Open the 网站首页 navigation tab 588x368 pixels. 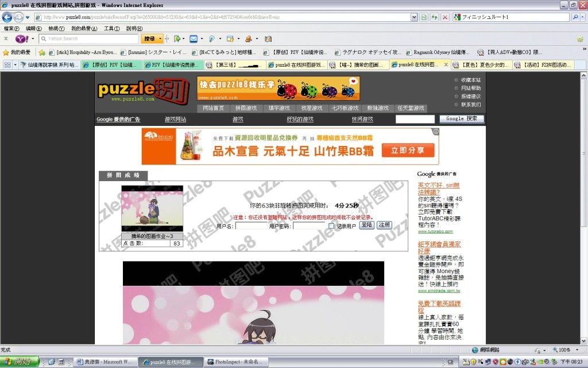[214, 108]
